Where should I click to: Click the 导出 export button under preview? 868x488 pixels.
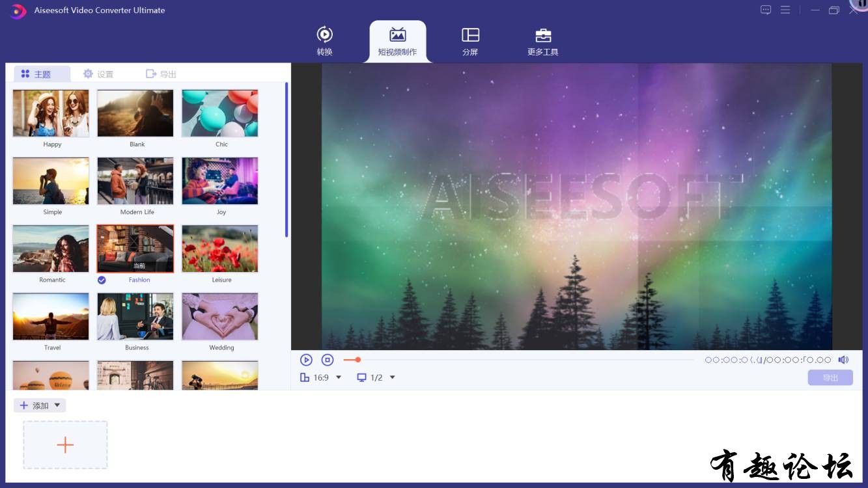pyautogui.click(x=830, y=378)
